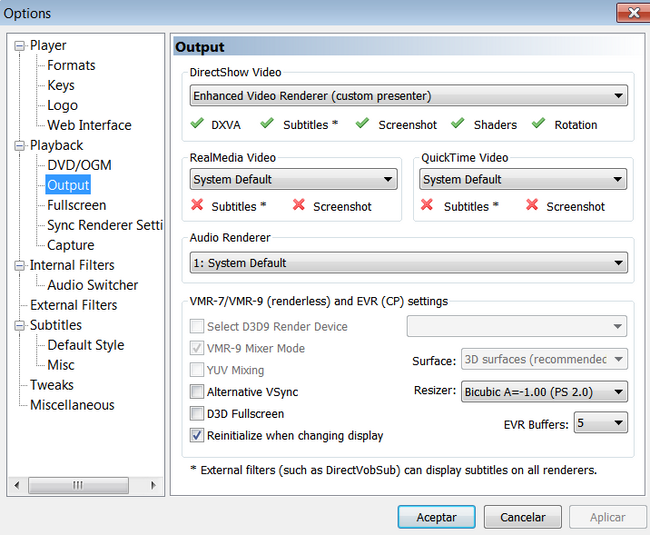The width and height of the screenshot is (650, 535).
Task: Enable the Alternative VSync checkbox
Action: coord(197,392)
